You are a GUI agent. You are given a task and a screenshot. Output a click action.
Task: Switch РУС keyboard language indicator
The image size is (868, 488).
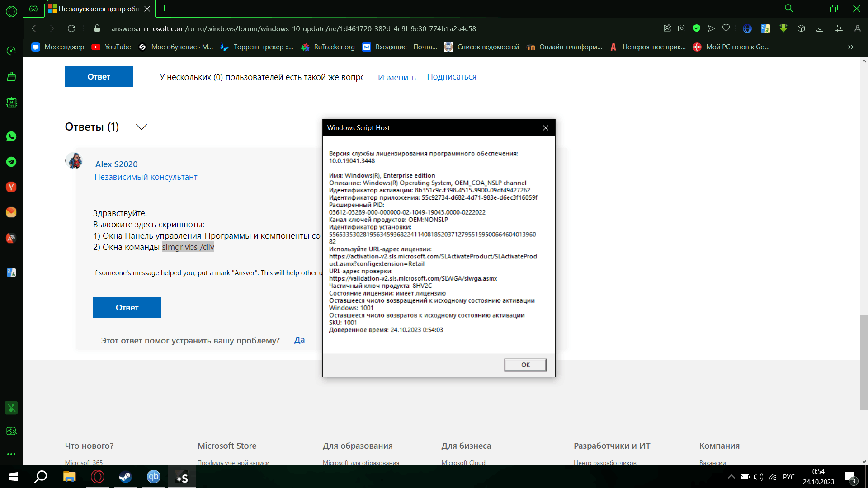tap(789, 477)
